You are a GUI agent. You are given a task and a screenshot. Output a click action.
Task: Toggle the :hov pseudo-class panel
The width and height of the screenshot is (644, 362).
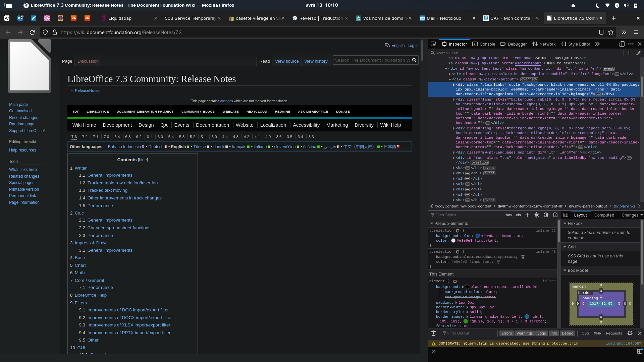tap(508, 215)
